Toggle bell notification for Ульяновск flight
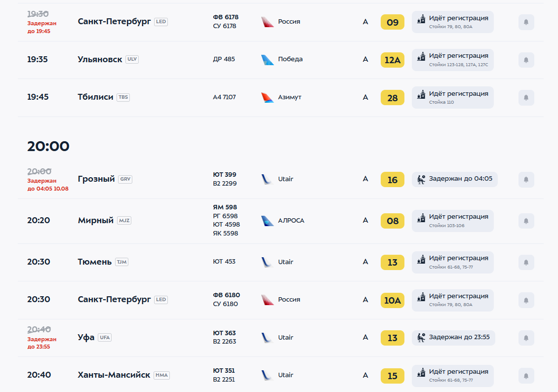Screen dimensions: 558x392 pyautogui.click(x=526, y=60)
